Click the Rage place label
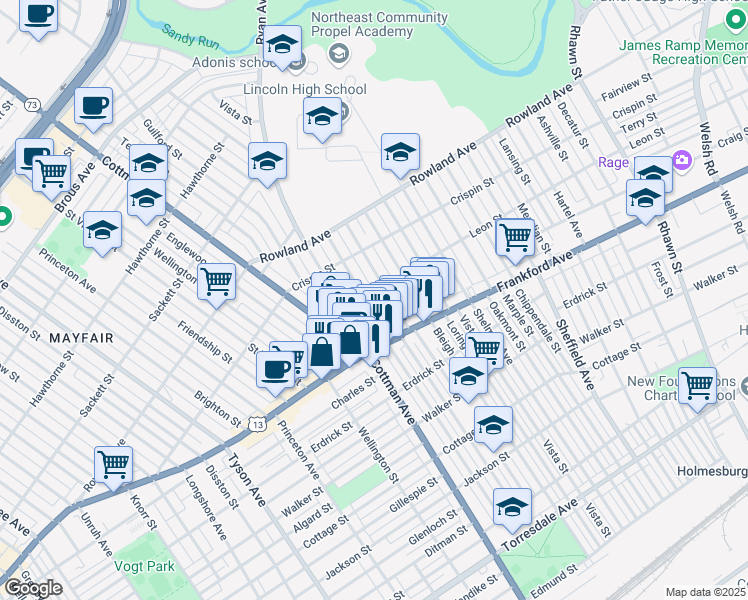Image resolution: width=748 pixels, height=600 pixels. coord(613,163)
